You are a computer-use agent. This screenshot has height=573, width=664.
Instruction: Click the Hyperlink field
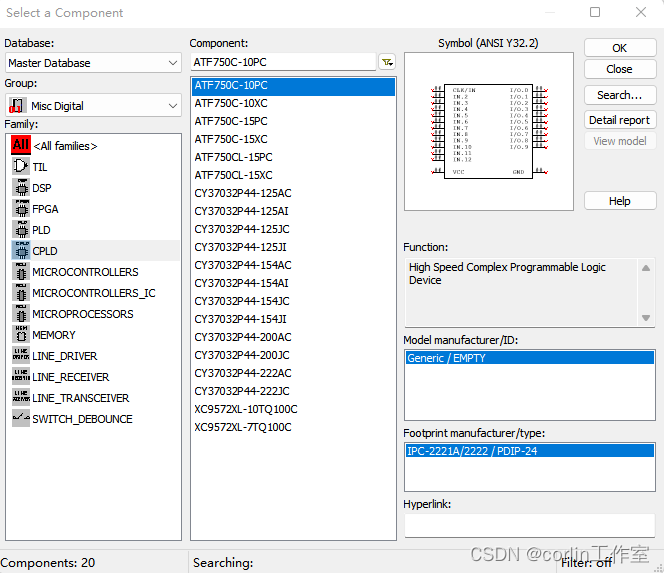click(530, 526)
